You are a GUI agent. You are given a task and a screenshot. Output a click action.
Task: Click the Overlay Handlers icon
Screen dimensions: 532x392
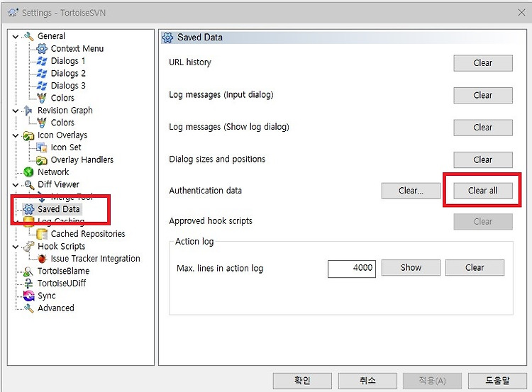click(x=42, y=159)
